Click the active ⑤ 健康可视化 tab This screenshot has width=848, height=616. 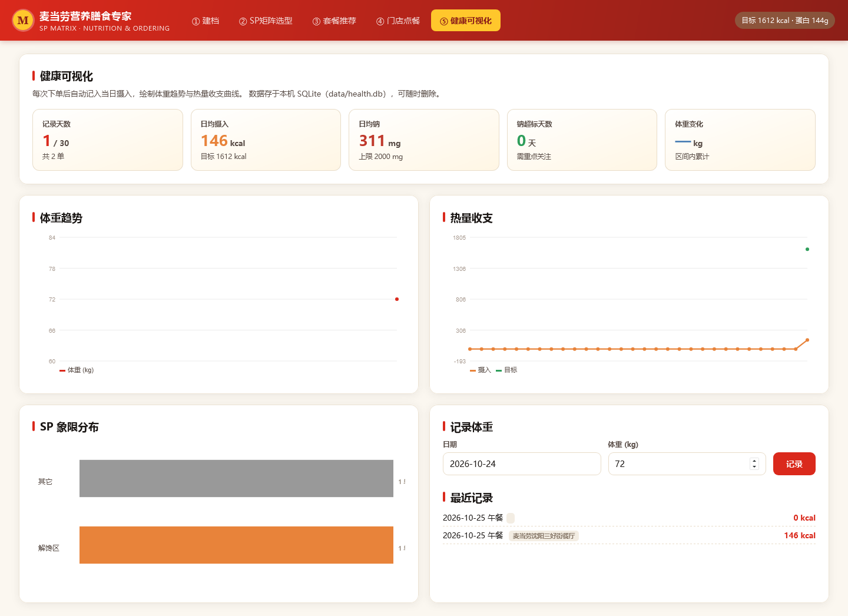(x=466, y=21)
